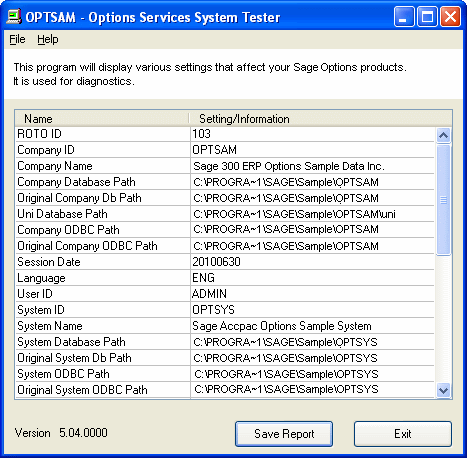Select the Language row label

(x=41, y=278)
